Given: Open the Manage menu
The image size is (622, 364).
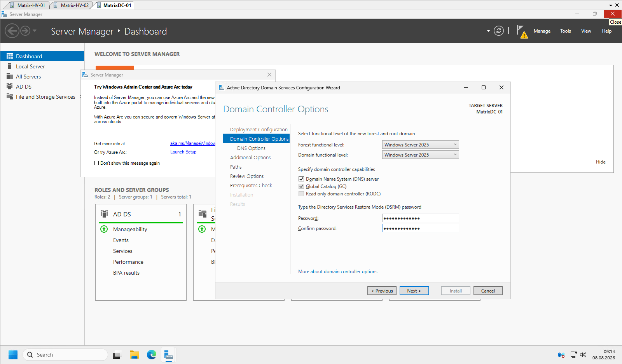Looking at the screenshot, I should 542,31.
